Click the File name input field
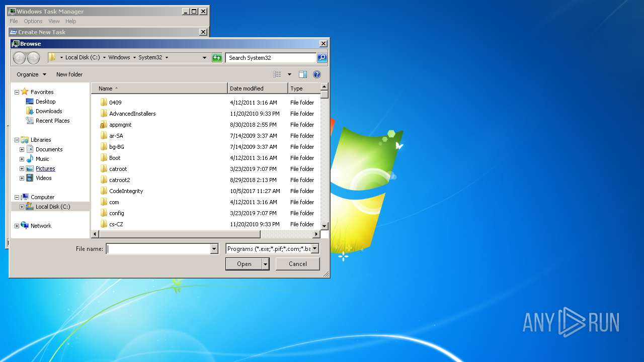Screen dimensions: 644x362 click(x=158, y=249)
